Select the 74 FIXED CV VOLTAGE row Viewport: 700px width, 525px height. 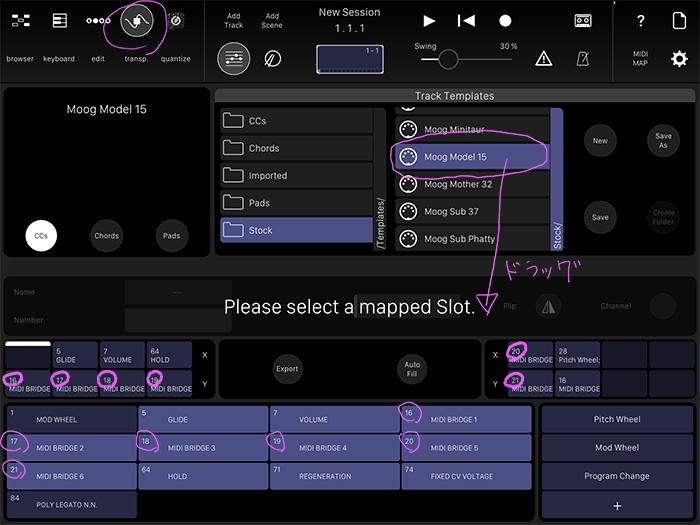pyautogui.click(x=466, y=476)
